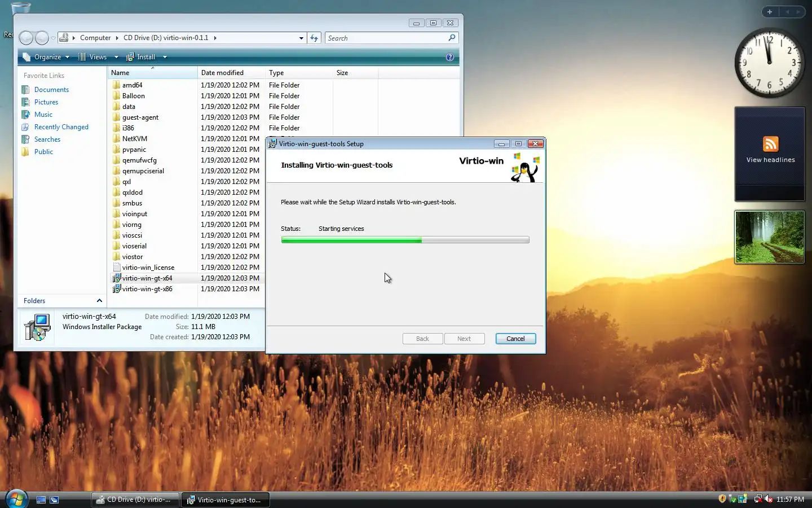Viewport: 812px width, 508px height.
Task: Switch to CD Drive taskbar button
Action: (135, 500)
